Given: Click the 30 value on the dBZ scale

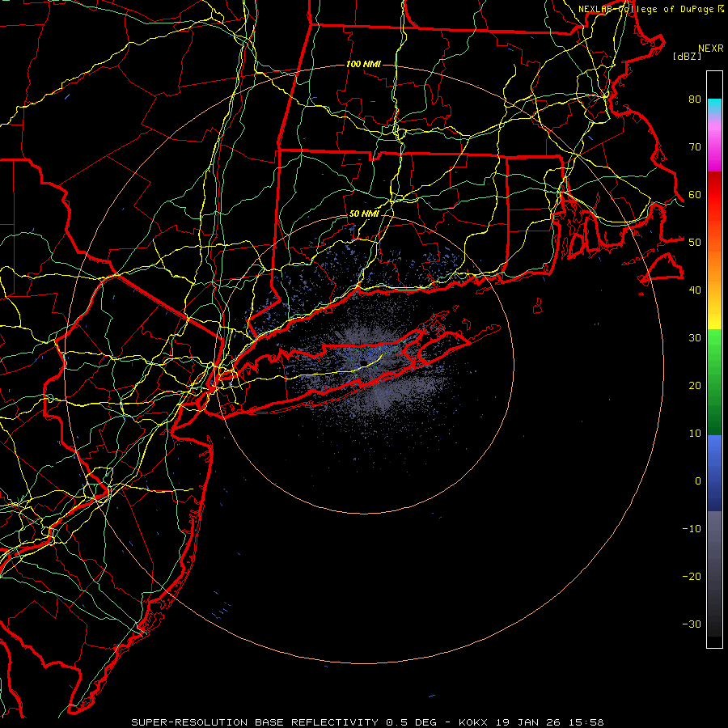Looking at the screenshot, I should tap(695, 337).
